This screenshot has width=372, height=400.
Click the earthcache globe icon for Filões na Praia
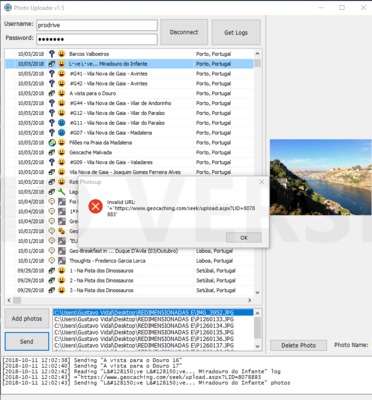coord(52,142)
